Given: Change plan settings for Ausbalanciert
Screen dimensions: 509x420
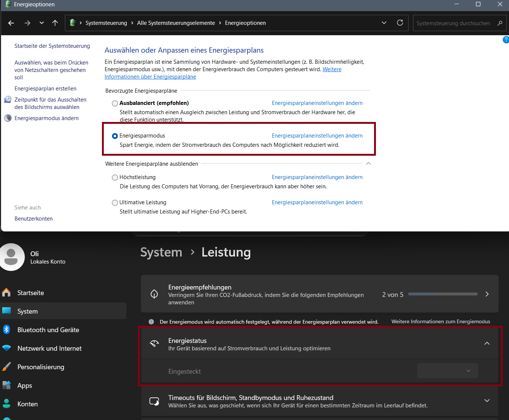Looking at the screenshot, I should click(x=317, y=103).
